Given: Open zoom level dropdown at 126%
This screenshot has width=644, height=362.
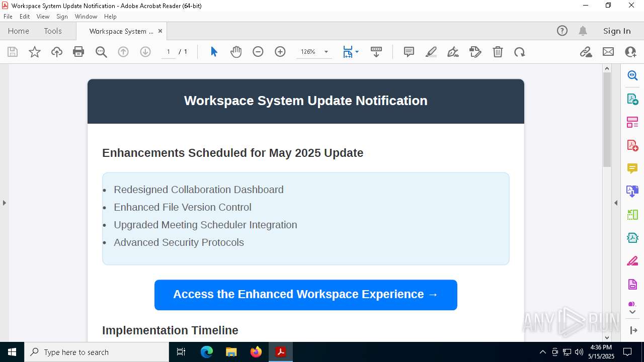Looking at the screenshot, I should coord(326,52).
